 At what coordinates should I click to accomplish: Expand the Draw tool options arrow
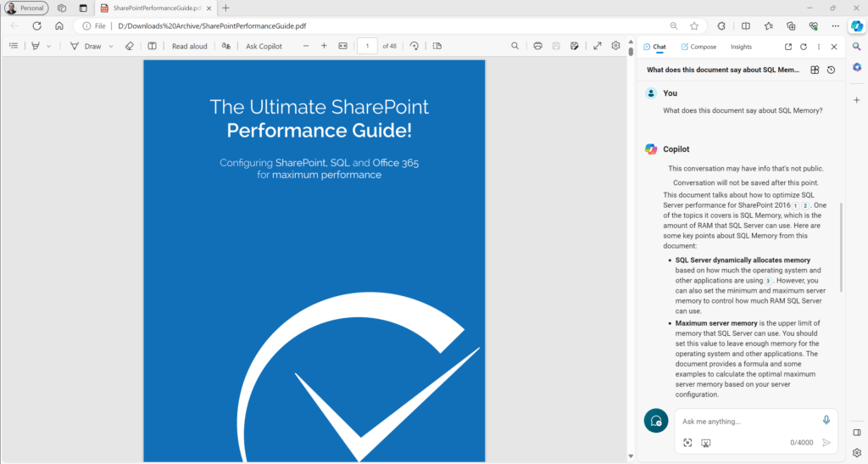[111, 47]
